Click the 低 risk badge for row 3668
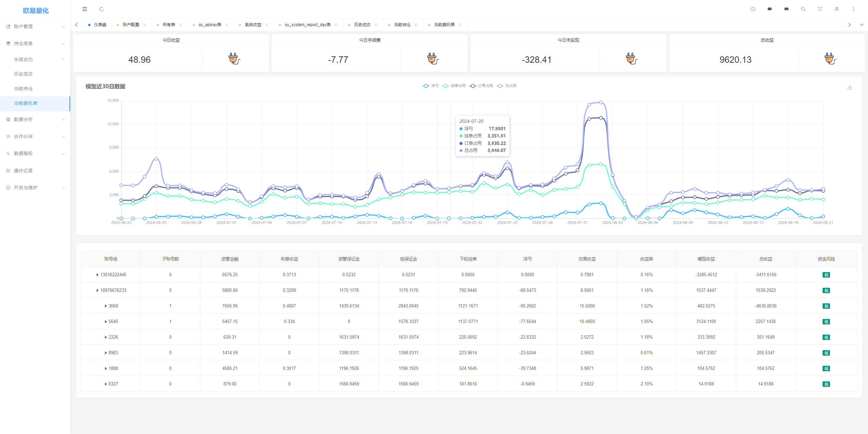The height and width of the screenshot is (434, 868). 826,306
